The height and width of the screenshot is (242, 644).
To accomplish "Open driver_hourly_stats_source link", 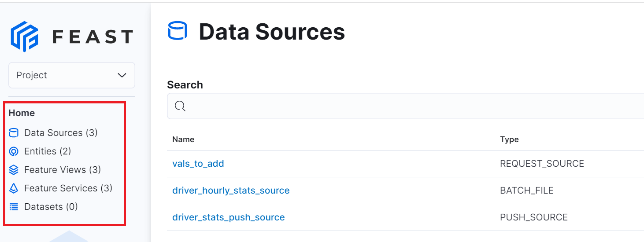I will pos(231,191).
